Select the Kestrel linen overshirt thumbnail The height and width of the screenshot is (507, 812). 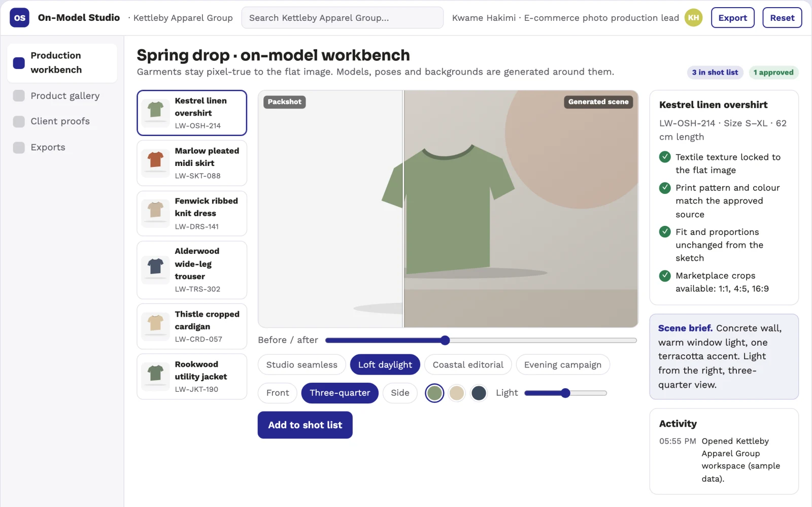click(155, 113)
